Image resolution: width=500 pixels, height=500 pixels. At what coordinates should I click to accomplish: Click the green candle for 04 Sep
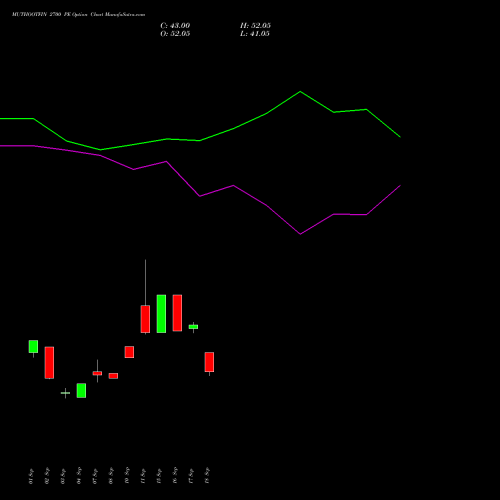pos(81,390)
